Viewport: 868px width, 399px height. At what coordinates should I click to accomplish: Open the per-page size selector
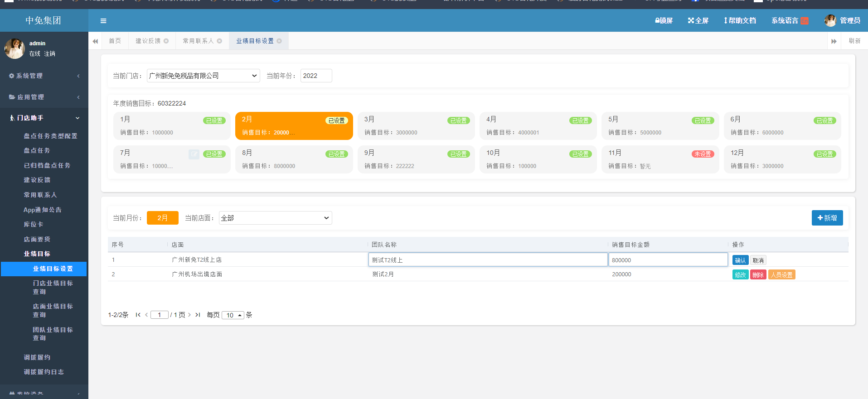click(233, 315)
